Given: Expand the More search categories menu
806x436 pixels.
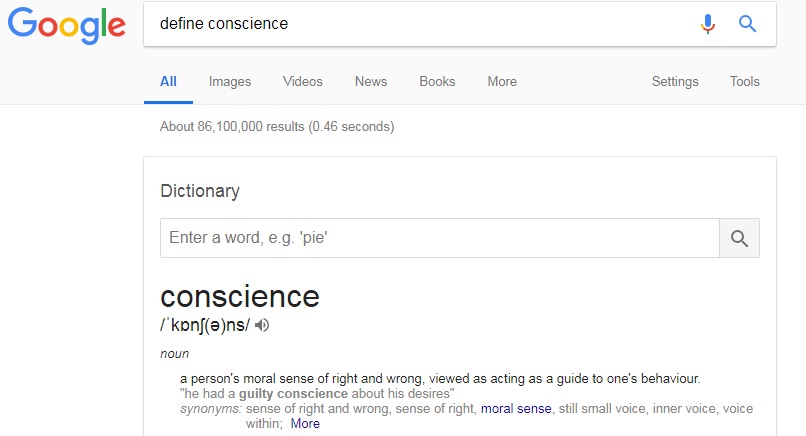Looking at the screenshot, I should tap(502, 82).
